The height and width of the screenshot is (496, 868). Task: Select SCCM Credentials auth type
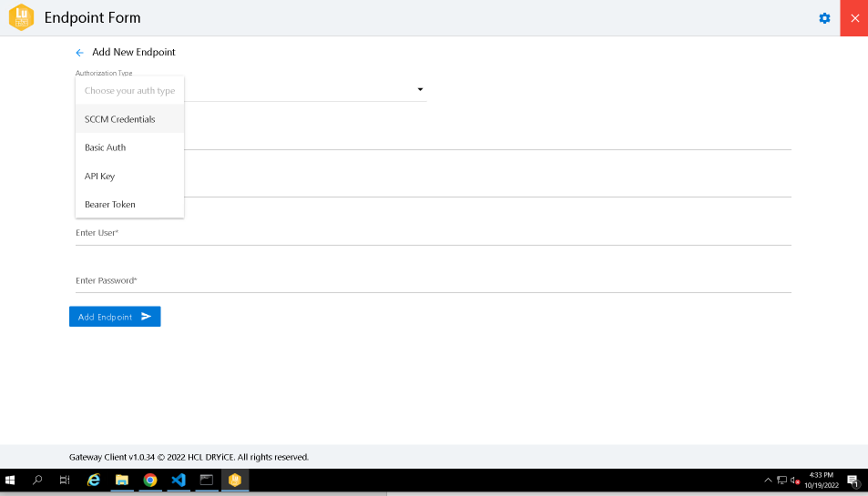129,119
